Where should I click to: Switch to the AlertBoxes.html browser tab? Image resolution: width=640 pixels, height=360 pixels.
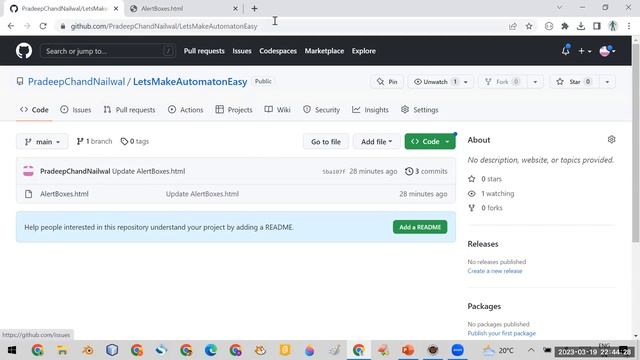pyautogui.click(x=184, y=8)
